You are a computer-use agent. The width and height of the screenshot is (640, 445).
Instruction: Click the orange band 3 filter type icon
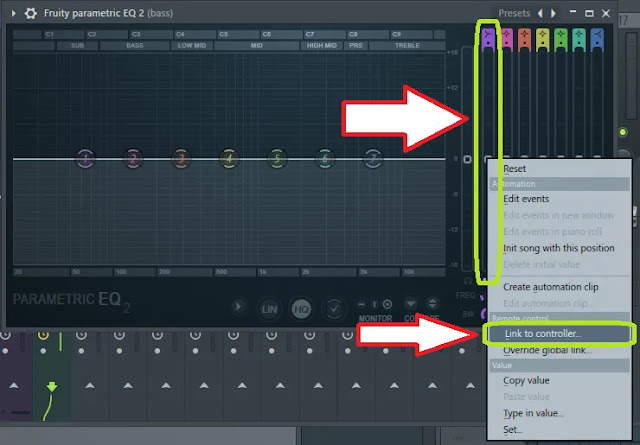(x=524, y=40)
